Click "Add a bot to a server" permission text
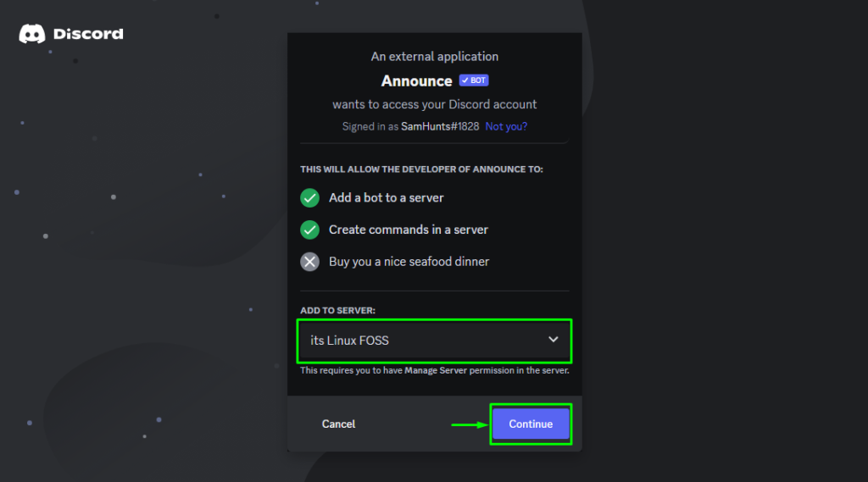Image resolution: width=868 pixels, height=482 pixels. [x=386, y=197]
